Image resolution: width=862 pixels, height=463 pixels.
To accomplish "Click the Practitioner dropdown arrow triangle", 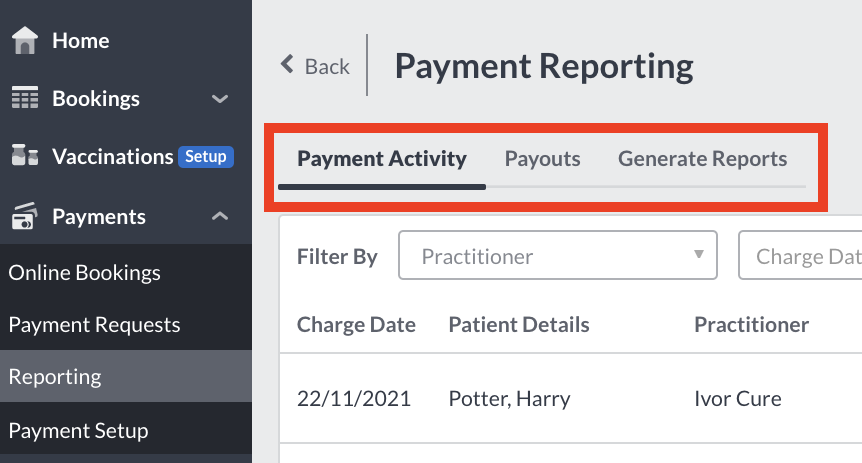I will click(699, 254).
